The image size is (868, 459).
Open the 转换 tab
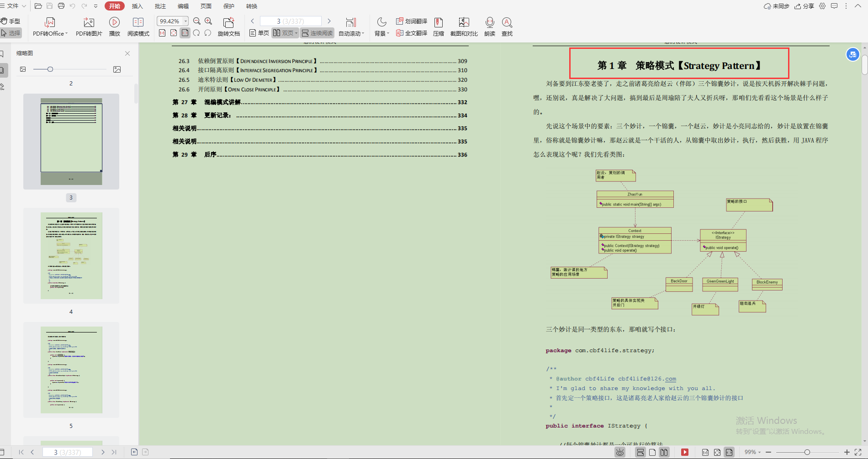click(252, 6)
